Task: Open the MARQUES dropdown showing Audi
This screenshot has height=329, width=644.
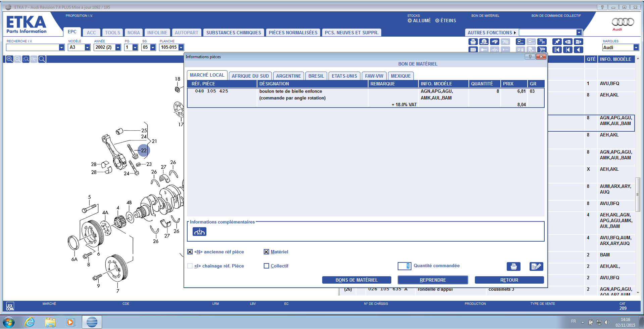Action: [636, 47]
